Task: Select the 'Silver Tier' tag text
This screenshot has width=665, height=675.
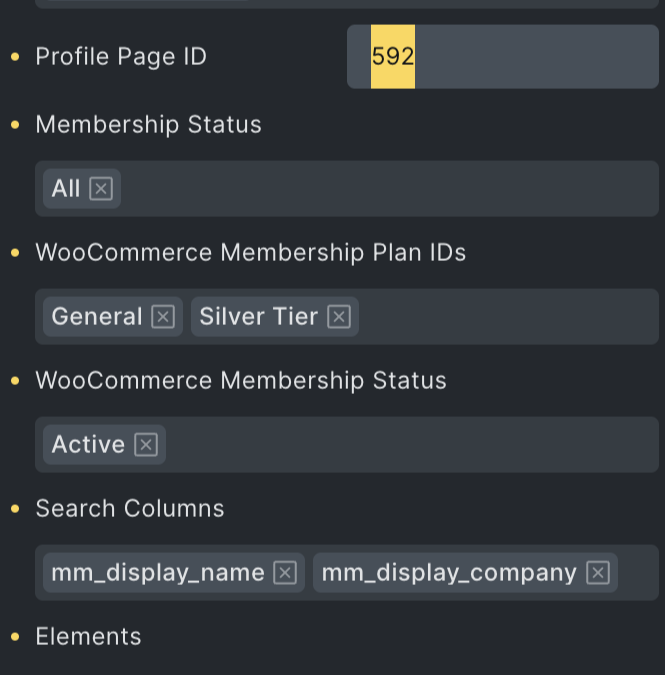Action: [258, 317]
